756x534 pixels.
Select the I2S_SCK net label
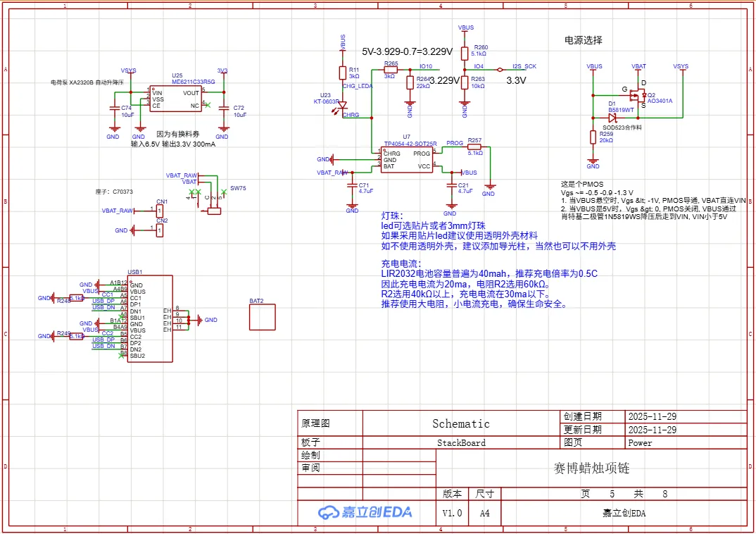click(x=524, y=66)
